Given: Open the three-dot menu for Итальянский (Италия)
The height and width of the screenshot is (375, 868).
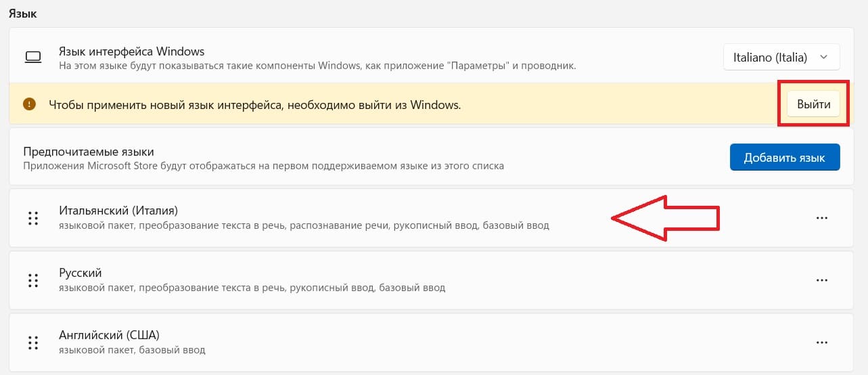Looking at the screenshot, I should point(822,218).
